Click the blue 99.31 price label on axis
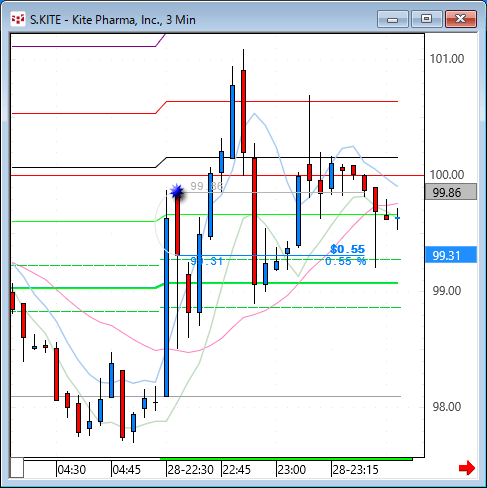The width and height of the screenshot is (487, 488). 451,255
